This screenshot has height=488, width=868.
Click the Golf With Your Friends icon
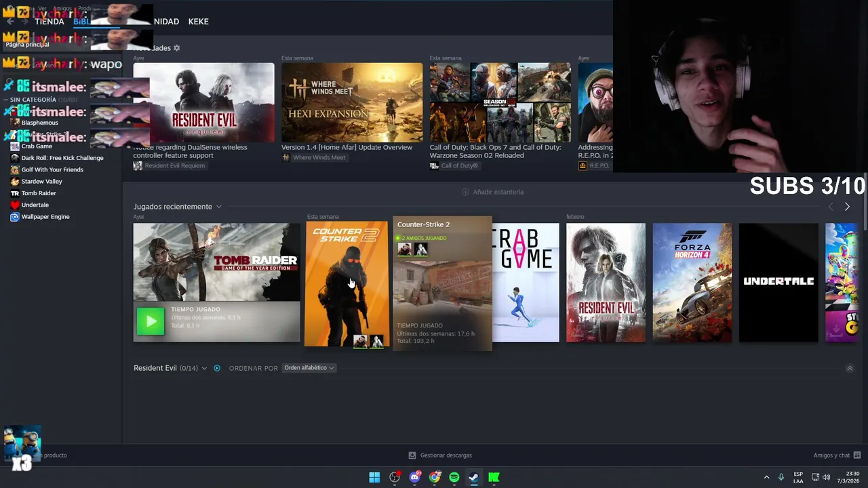15,169
